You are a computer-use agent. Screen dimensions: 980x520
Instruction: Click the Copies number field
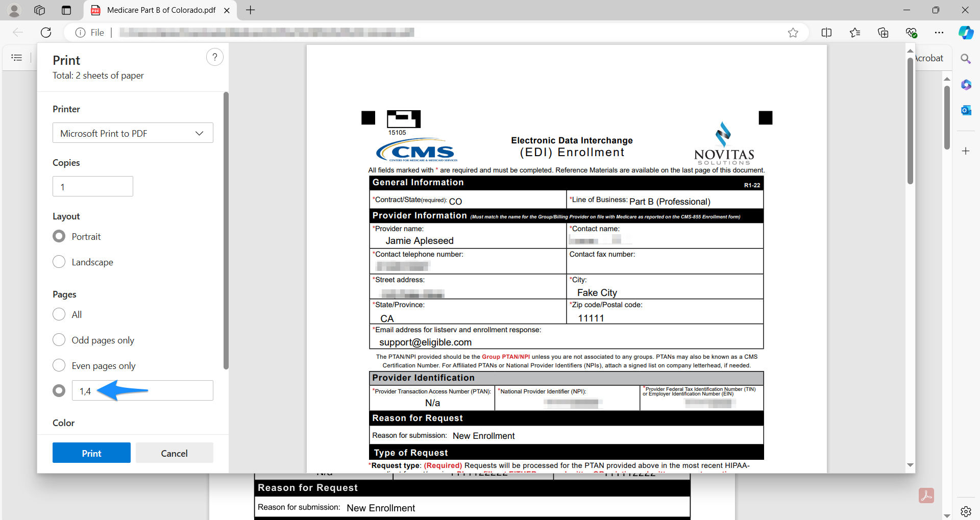(x=93, y=187)
